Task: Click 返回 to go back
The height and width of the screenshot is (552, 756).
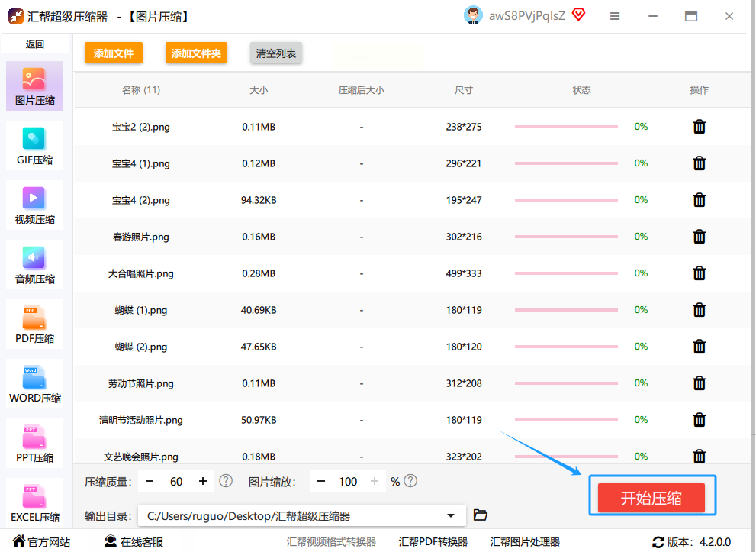Action: coord(34,44)
